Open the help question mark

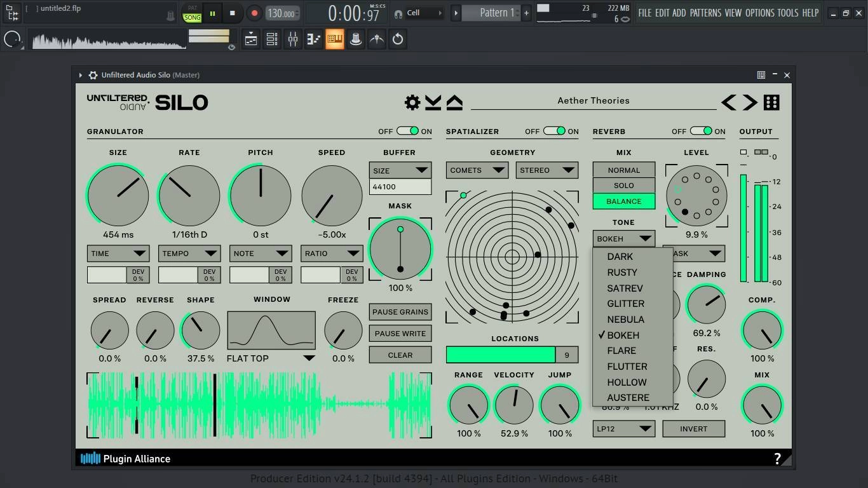coord(777,459)
